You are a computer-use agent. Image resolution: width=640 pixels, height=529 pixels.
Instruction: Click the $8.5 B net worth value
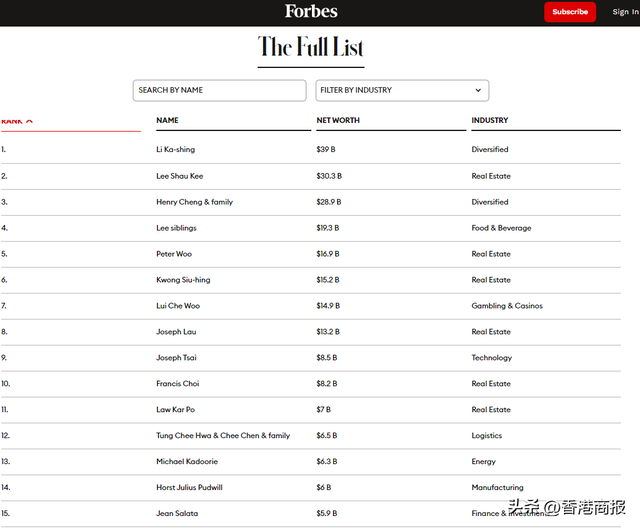327,358
